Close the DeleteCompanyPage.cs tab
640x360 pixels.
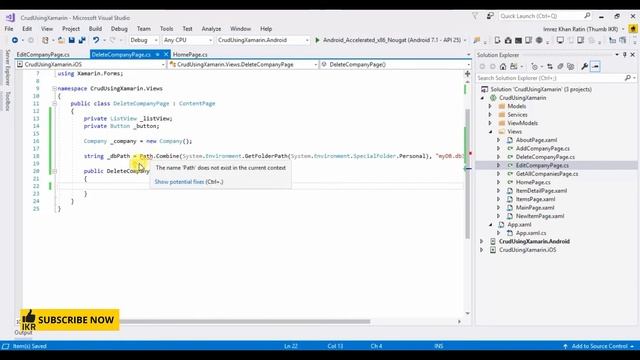tap(166, 54)
